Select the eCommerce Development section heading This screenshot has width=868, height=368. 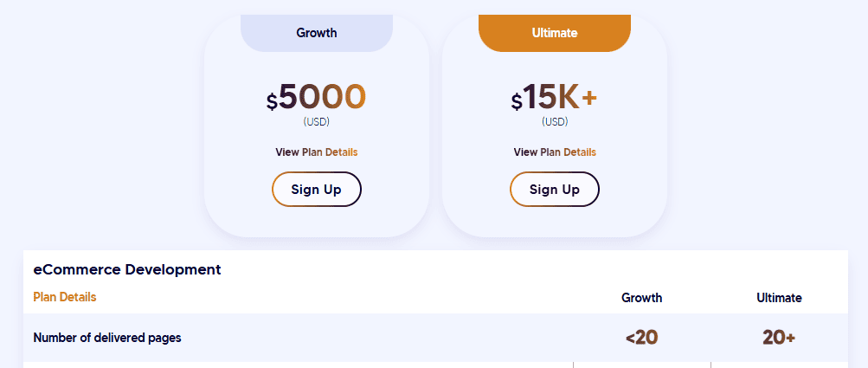(127, 269)
